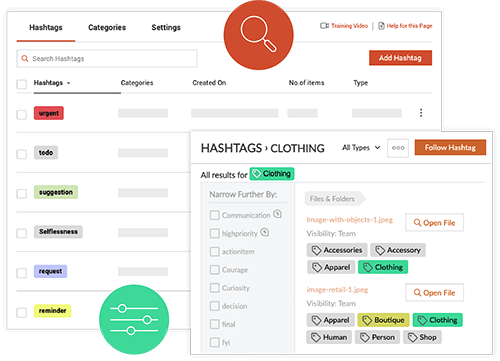
Task: Sort by the Hashtags column arrow
Action: pyautogui.click(x=68, y=83)
